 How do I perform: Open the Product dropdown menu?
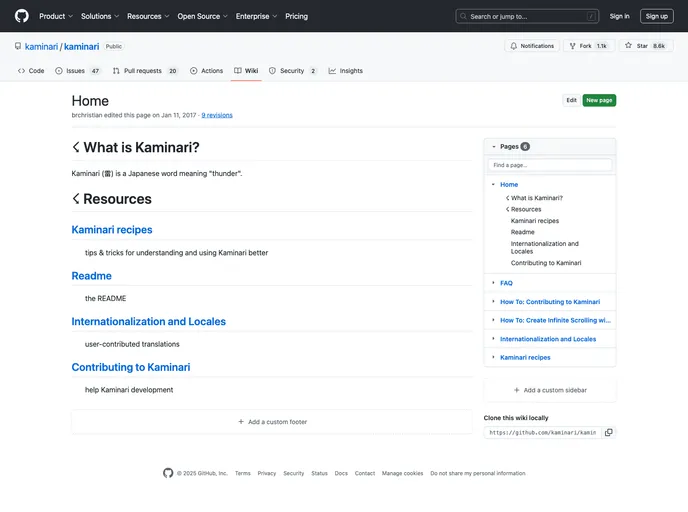[55, 16]
